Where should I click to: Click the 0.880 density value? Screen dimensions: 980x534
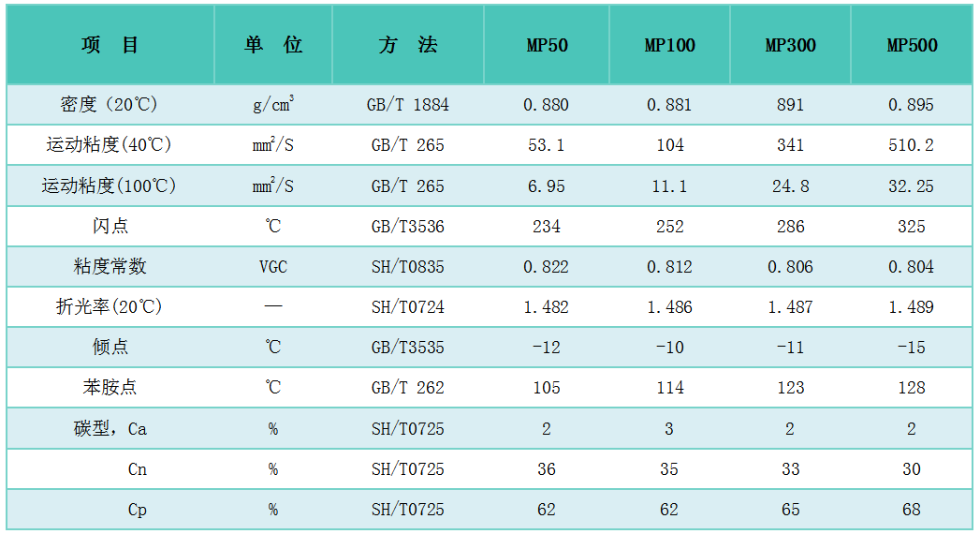[x=547, y=105]
